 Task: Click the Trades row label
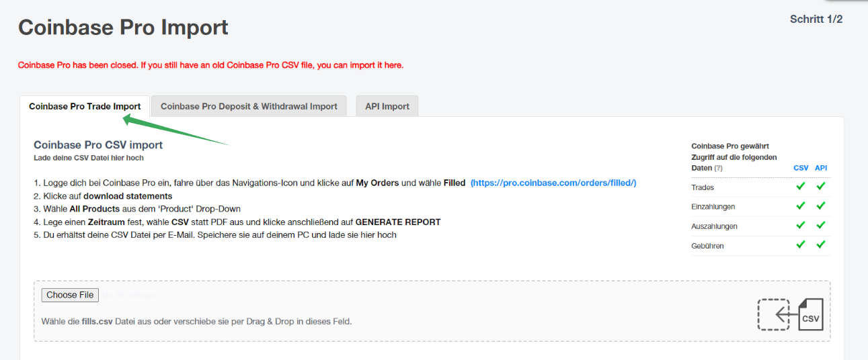703,187
